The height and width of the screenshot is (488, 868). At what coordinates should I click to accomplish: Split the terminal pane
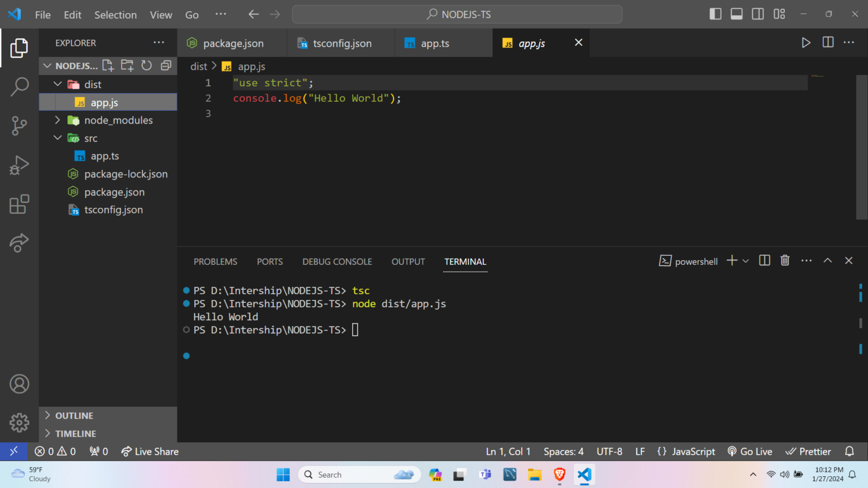(765, 260)
